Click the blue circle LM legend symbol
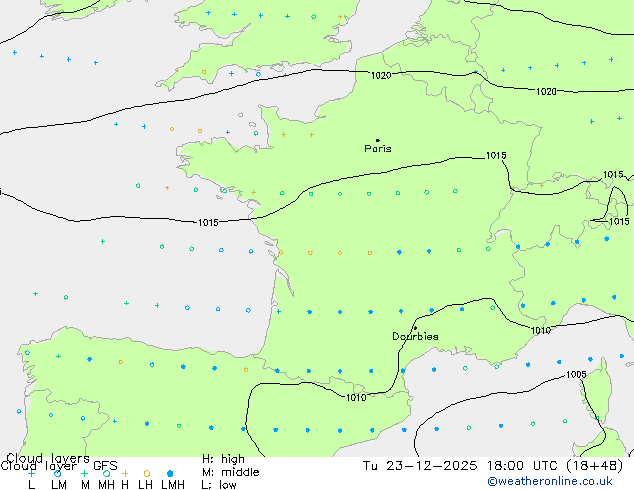The image size is (634, 490). [58, 473]
